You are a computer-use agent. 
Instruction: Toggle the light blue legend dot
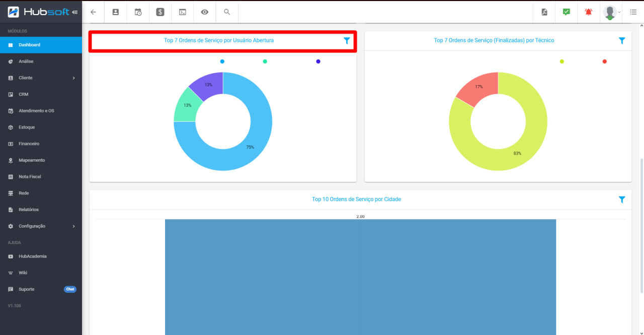(222, 61)
